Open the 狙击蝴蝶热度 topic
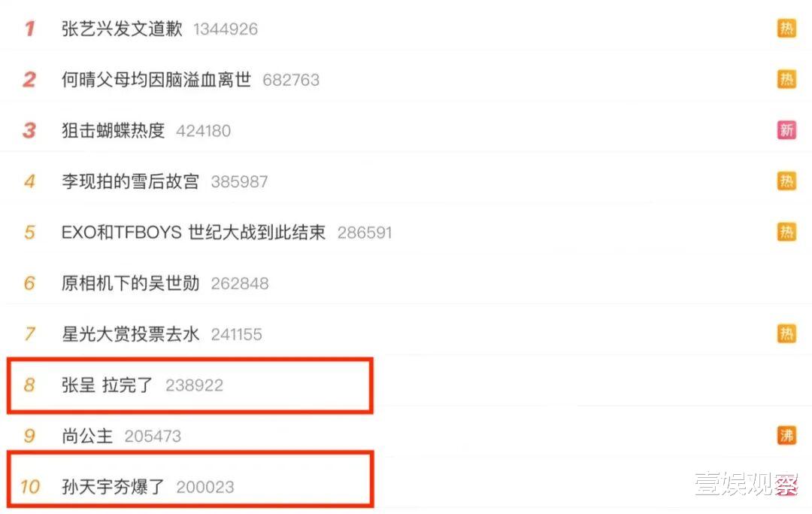The height and width of the screenshot is (514, 812). 113,130
